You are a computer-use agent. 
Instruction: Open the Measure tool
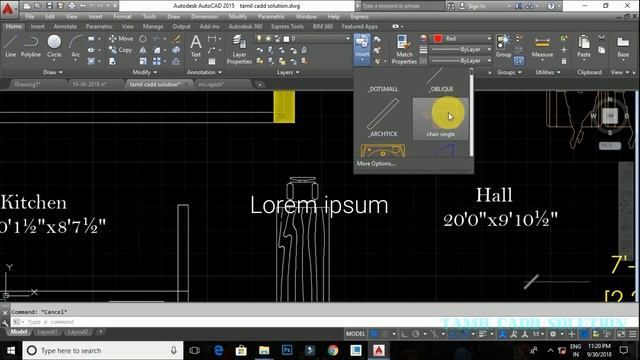[542, 46]
